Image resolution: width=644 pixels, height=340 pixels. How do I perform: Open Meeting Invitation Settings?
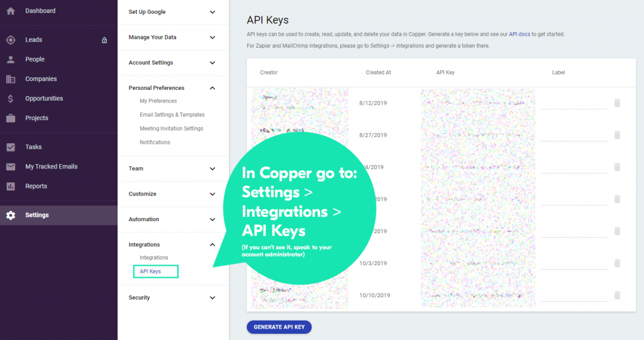pyautogui.click(x=171, y=129)
